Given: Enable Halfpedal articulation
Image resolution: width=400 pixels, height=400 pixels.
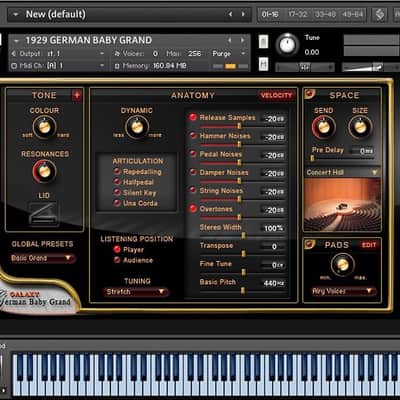Looking at the screenshot, I should pyautogui.click(x=117, y=182).
